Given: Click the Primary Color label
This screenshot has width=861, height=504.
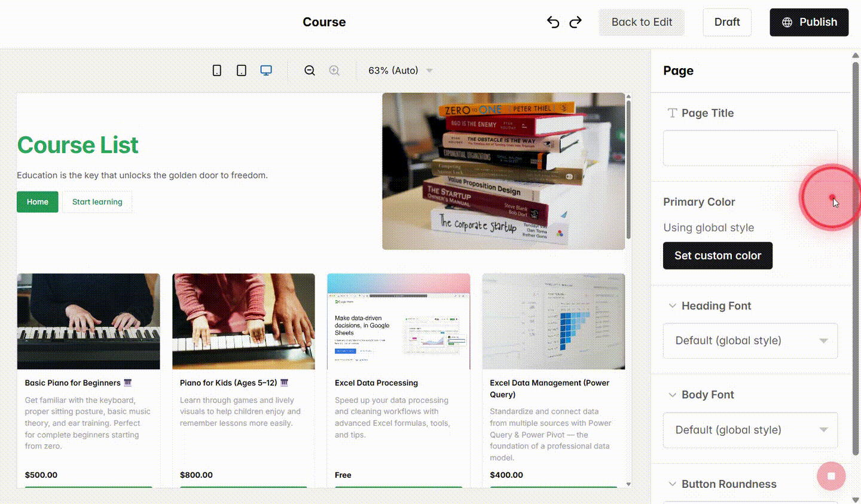Looking at the screenshot, I should 699,202.
